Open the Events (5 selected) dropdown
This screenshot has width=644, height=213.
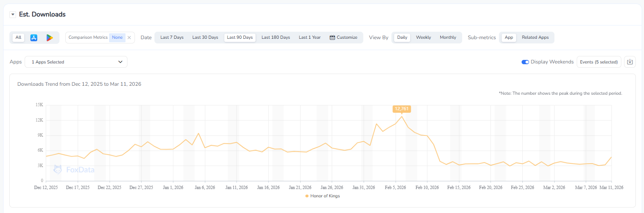(599, 62)
